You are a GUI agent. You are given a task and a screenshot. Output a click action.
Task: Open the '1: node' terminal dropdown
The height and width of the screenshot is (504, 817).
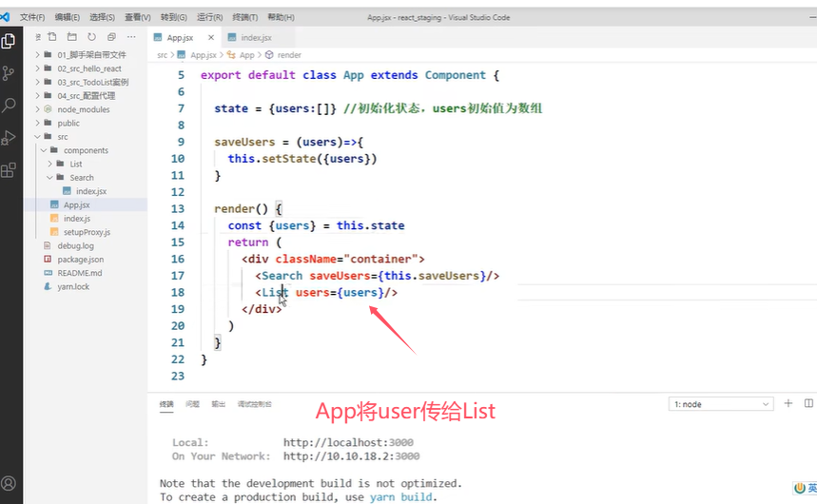(721, 404)
